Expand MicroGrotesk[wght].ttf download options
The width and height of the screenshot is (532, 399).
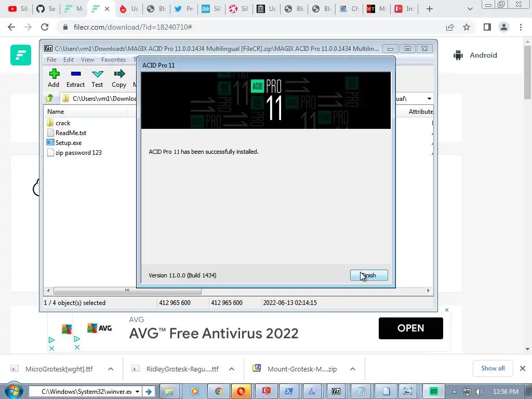tap(111, 369)
